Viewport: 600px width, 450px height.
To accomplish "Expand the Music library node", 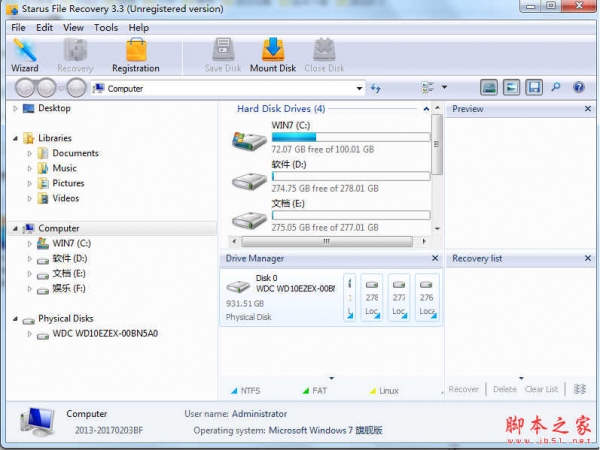I will pyautogui.click(x=29, y=168).
